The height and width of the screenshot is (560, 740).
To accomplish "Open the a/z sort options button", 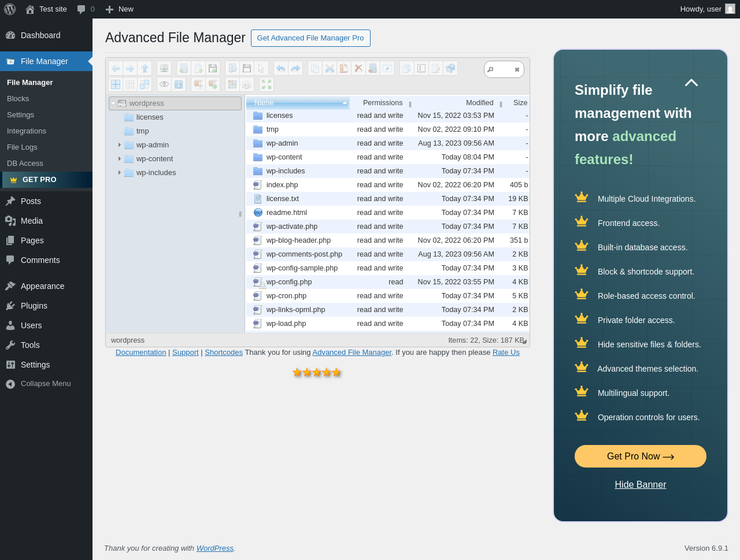I will coord(247,84).
